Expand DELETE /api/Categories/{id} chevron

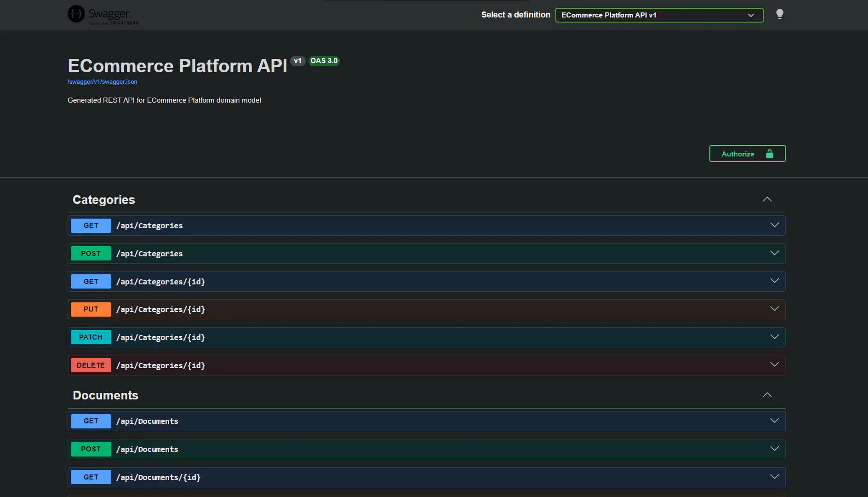(774, 364)
